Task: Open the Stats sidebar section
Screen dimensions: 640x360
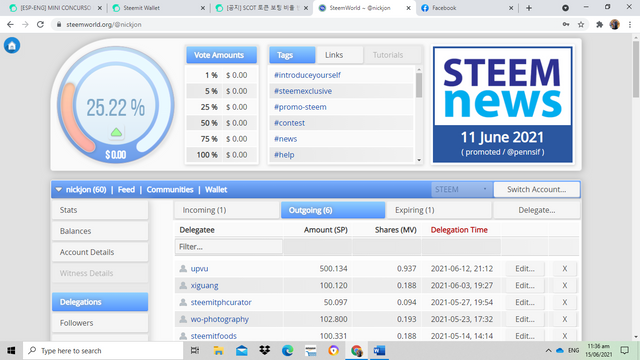Action: [x=100, y=210]
